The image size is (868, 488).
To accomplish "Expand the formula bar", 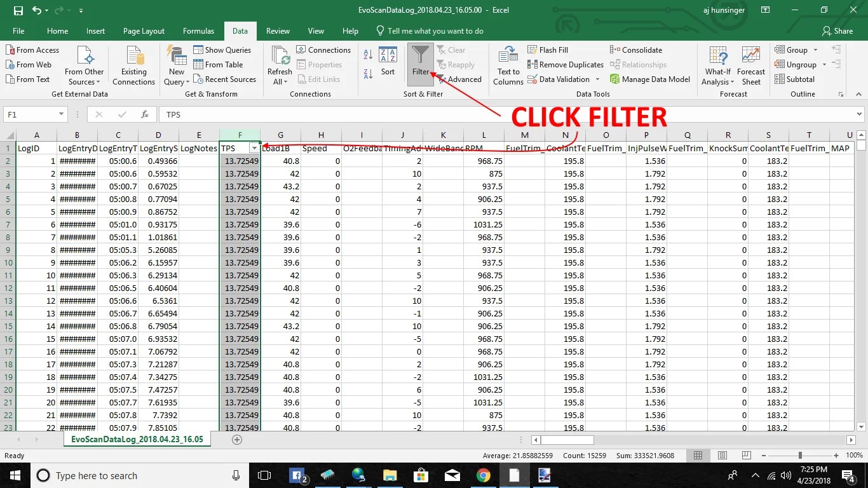I will click(x=860, y=114).
